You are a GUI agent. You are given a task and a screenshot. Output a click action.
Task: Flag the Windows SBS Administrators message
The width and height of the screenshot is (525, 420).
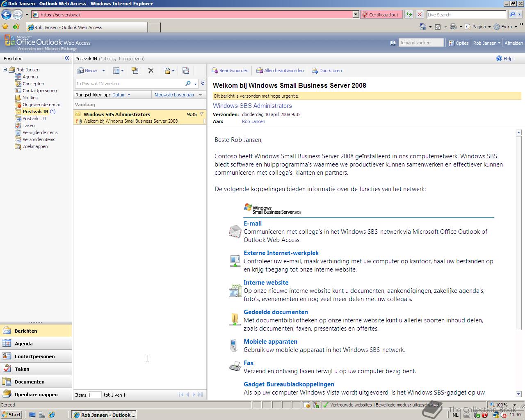click(202, 114)
